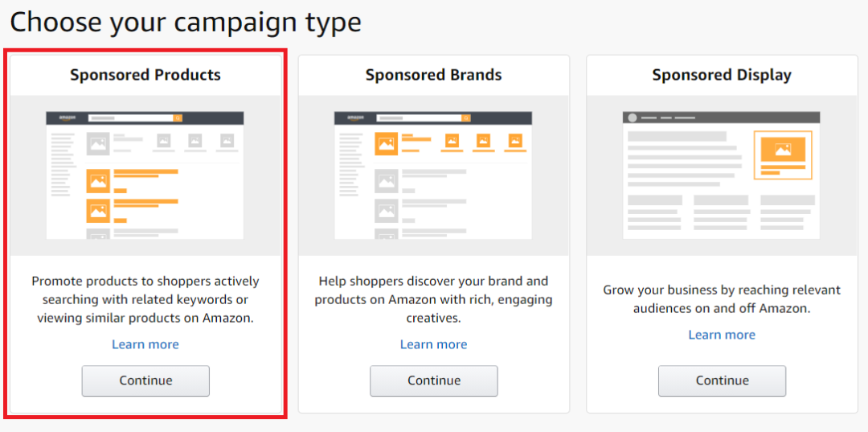Click the "Choose your campaign type" heading

[186, 22]
